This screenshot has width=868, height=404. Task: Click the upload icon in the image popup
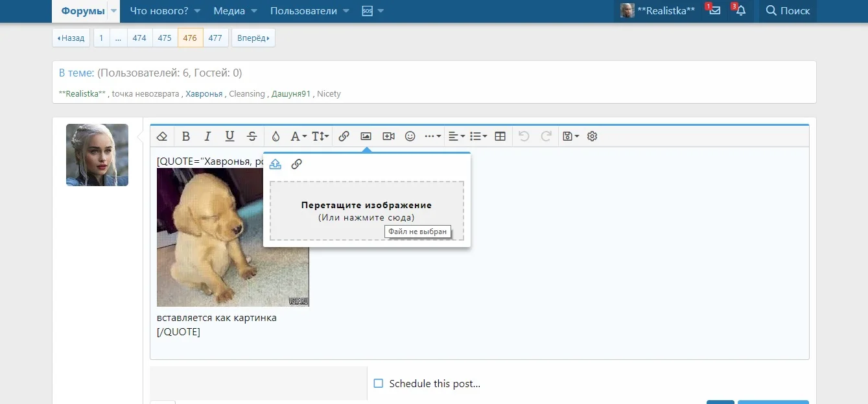point(275,164)
